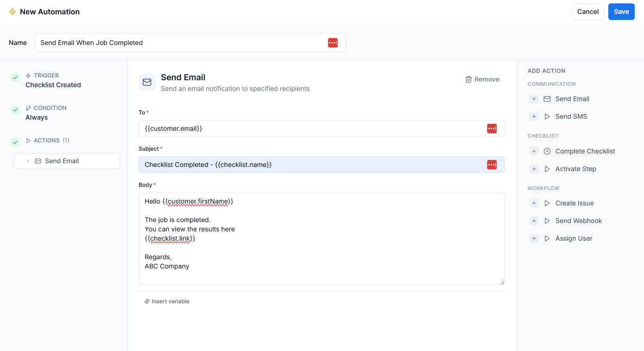Screen dimensions: 644x351
Task: Save the new automation
Action: [621, 12]
